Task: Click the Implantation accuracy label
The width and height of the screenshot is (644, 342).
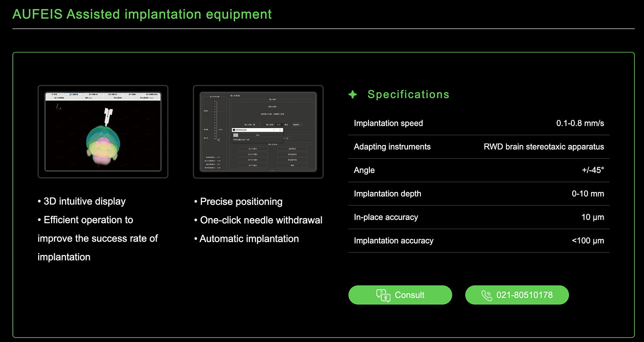Action: [394, 241]
